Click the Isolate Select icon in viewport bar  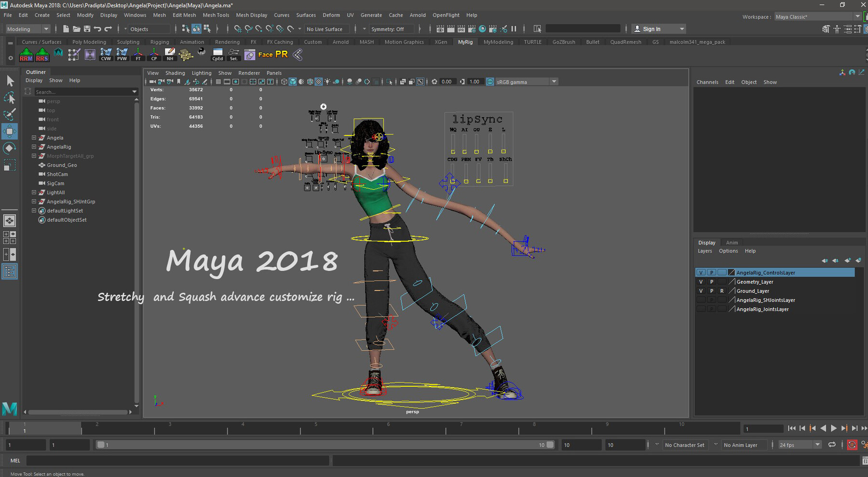click(389, 82)
